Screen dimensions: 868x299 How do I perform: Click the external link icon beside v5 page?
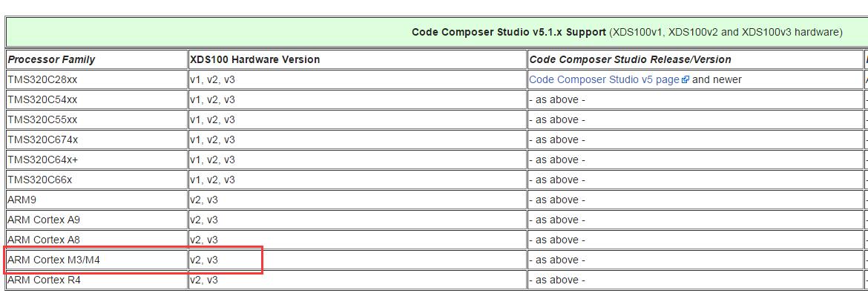pyautogui.click(x=685, y=79)
